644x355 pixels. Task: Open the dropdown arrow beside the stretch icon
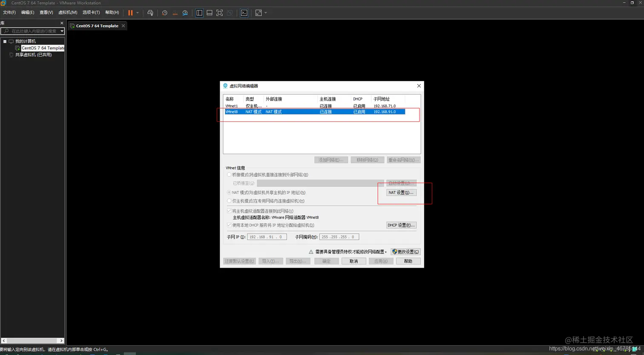[266, 13]
